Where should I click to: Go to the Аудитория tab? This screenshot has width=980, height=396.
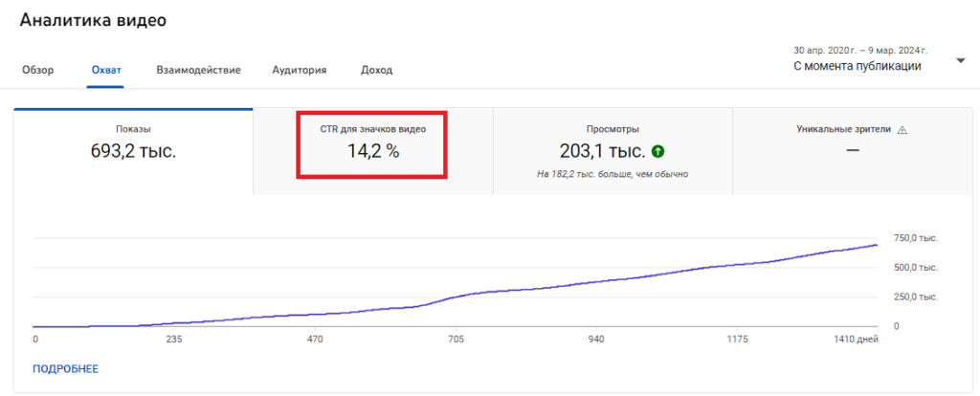299,70
